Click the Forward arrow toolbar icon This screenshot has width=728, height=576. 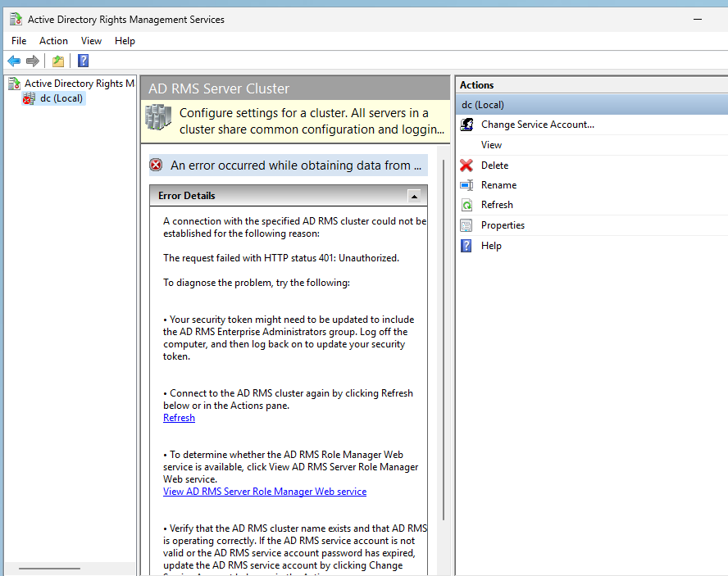tap(33, 61)
